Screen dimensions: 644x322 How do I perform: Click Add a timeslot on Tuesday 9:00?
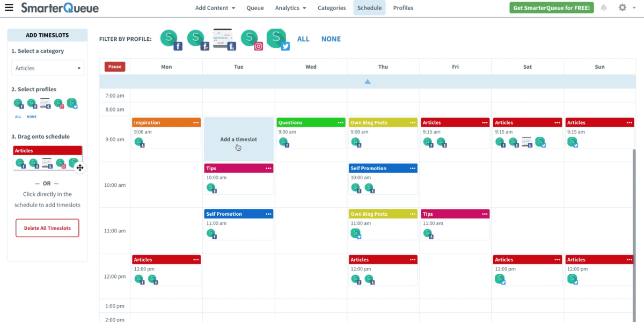(239, 139)
